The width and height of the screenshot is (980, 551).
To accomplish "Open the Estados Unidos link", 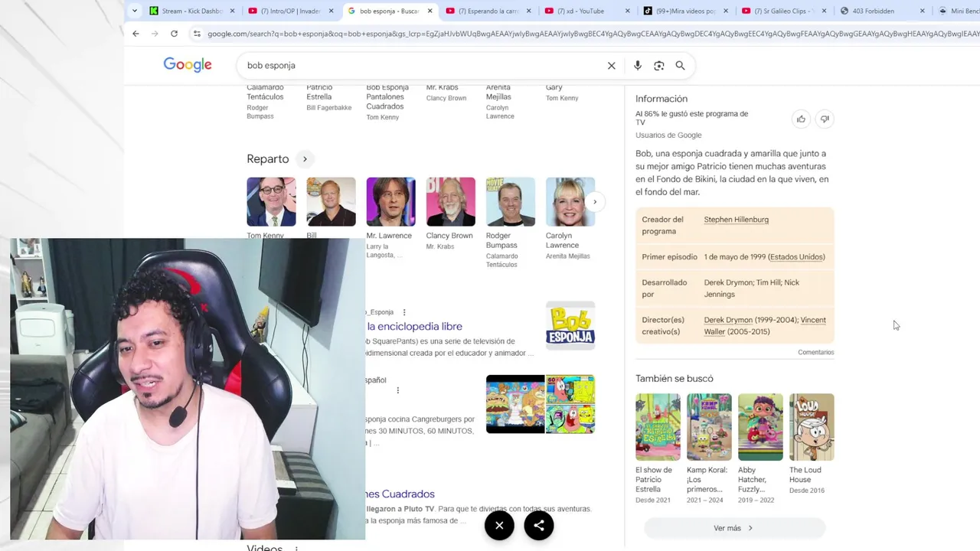I will (x=796, y=257).
